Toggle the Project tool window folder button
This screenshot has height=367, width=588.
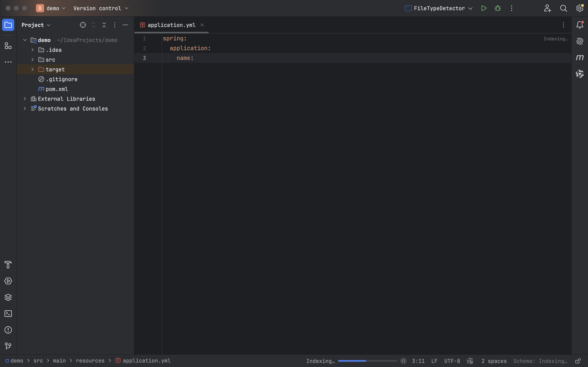click(x=8, y=25)
